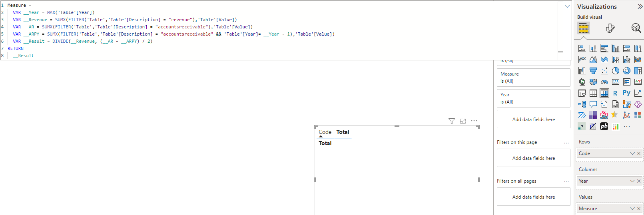
Task: Select the key influencers visual
Action: [638, 93]
